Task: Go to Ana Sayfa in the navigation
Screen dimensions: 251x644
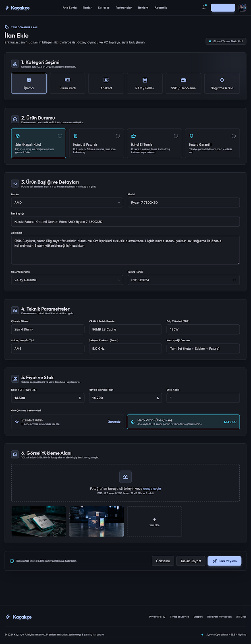Action: 69,8
